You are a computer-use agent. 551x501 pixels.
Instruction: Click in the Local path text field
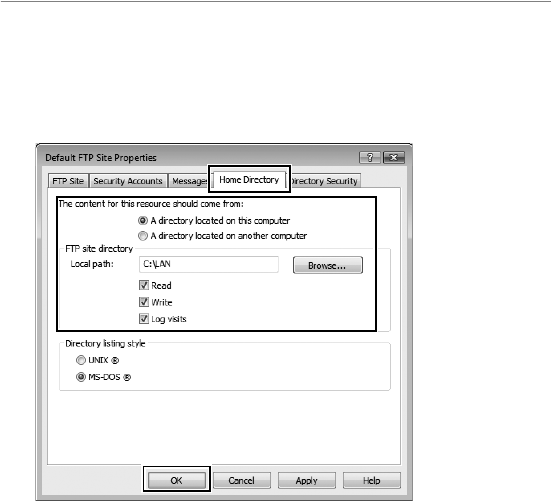209,264
